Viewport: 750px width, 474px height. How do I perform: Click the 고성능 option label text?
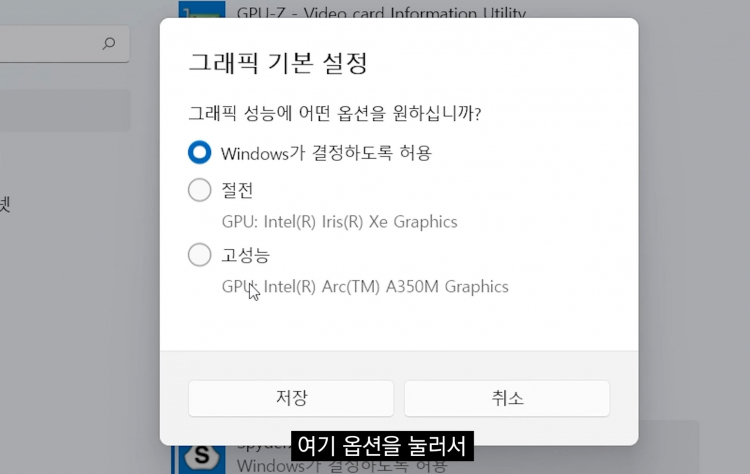click(x=245, y=255)
